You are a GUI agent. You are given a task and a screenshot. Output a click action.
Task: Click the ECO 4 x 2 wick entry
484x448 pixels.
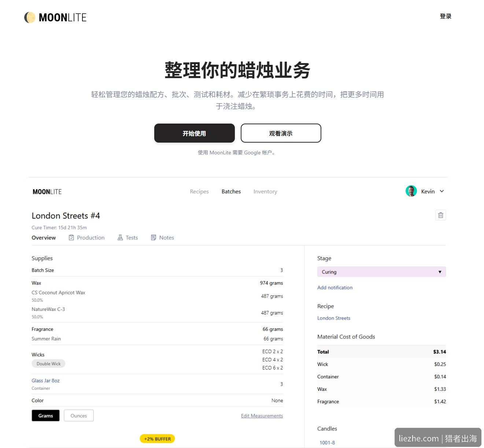273,360
